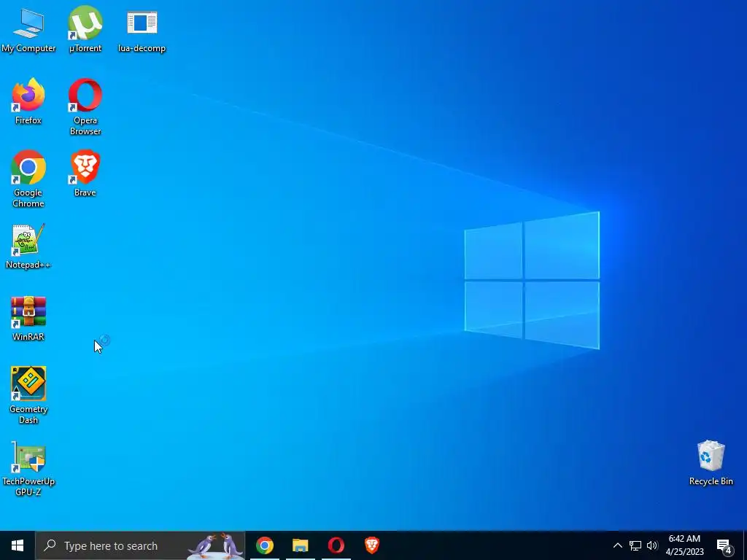Select the Google Chrome desktop shortcut
This screenshot has width=747, height=560.
(28, 179)
